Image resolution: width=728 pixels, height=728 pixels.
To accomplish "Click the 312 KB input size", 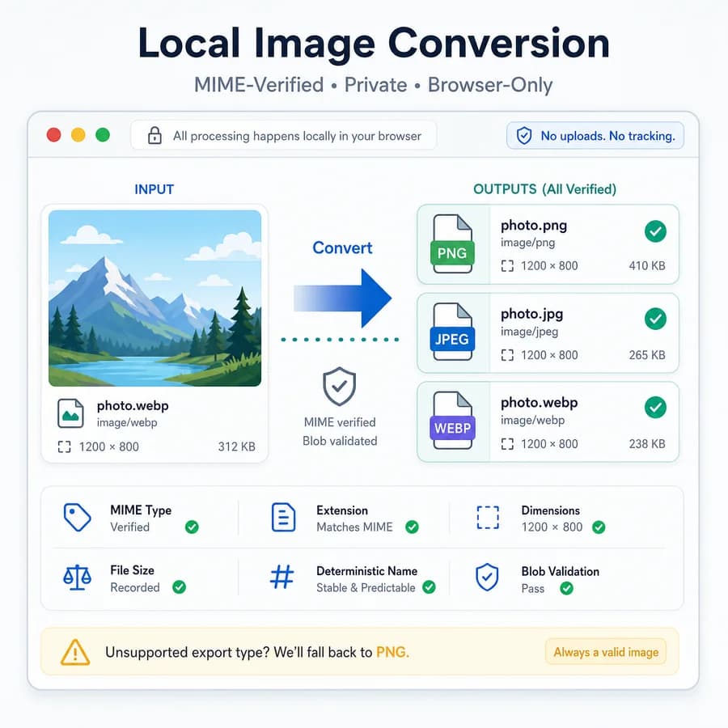I will pyautogui.click(x=237, y=447).
